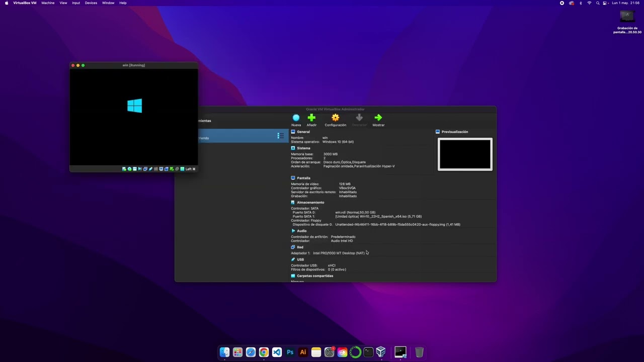Click the xHCI USB controller value
The image size is (644, 362).
point(332,265)
